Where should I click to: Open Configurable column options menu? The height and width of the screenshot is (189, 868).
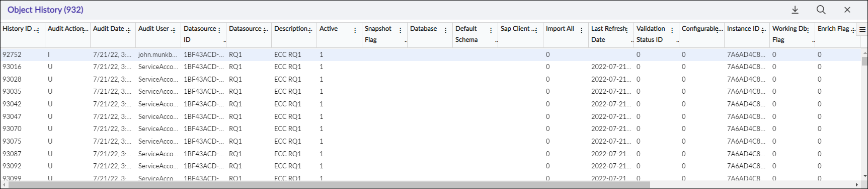718,30
